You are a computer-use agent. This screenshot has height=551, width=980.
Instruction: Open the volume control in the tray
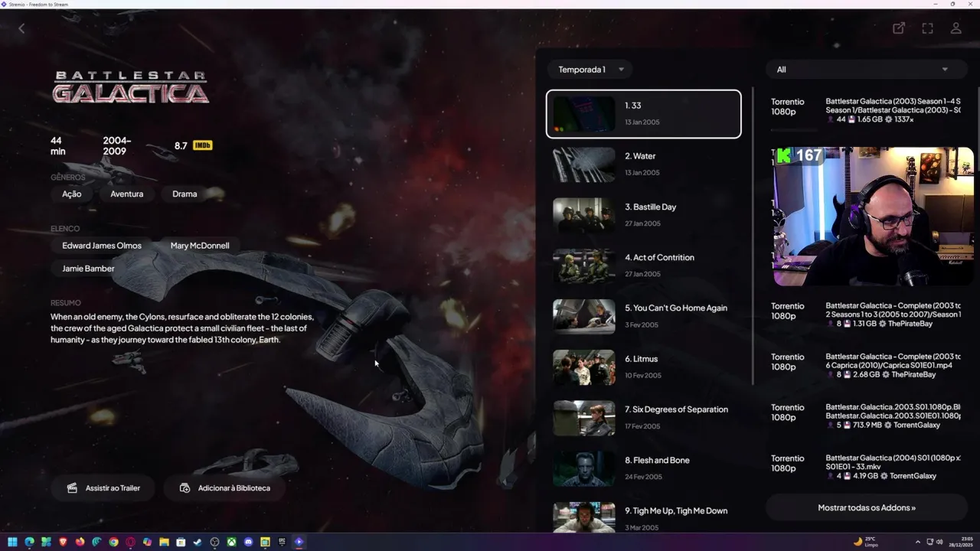940,542
